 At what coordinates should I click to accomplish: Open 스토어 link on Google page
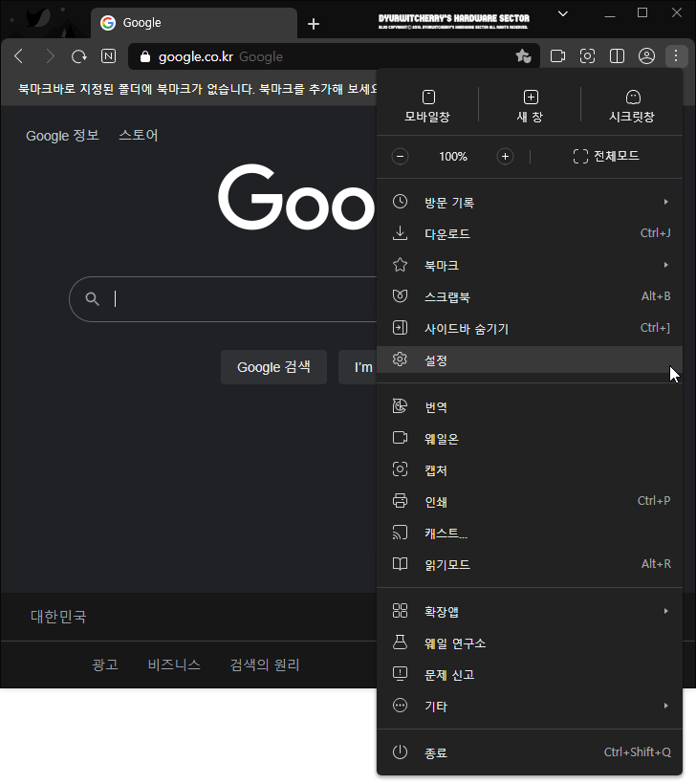[x=139, y=136]
